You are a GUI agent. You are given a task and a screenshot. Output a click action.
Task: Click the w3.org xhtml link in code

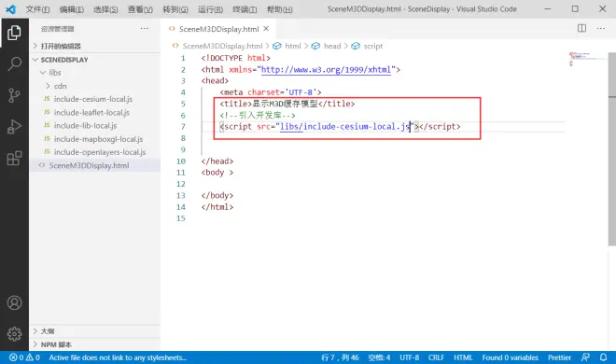point(326,69)
